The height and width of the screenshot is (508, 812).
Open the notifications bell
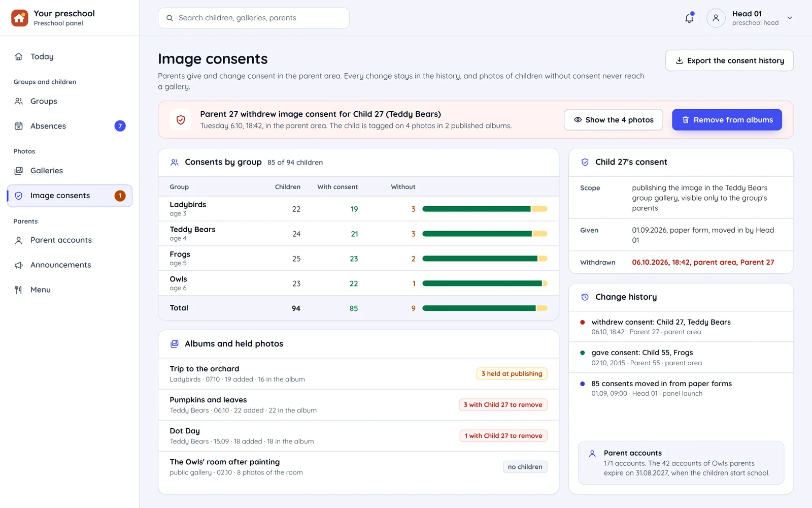pos(689,18)
